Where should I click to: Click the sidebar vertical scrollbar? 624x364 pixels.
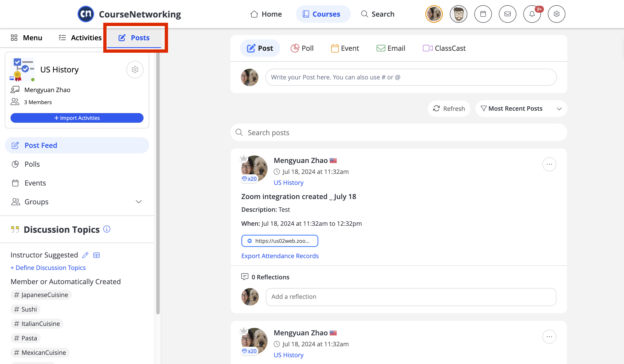[x=158, y=183]
